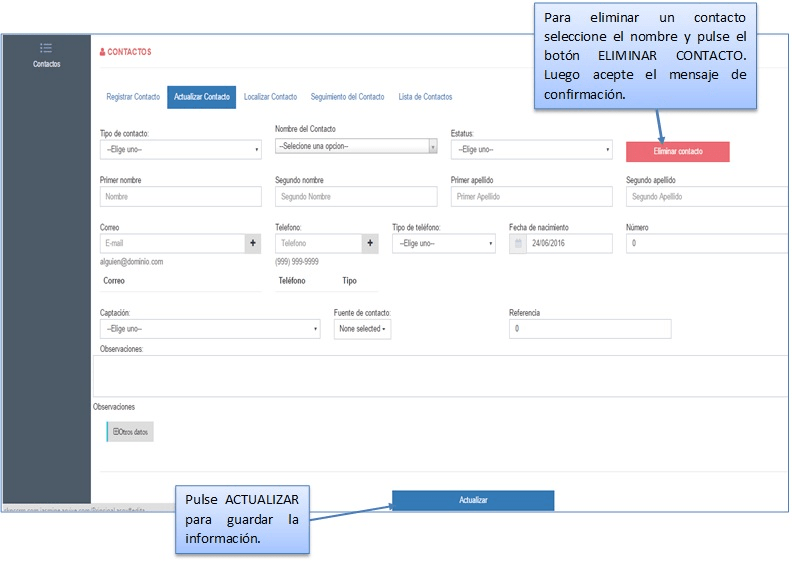Click the plus button beside Telefono field

370,243
